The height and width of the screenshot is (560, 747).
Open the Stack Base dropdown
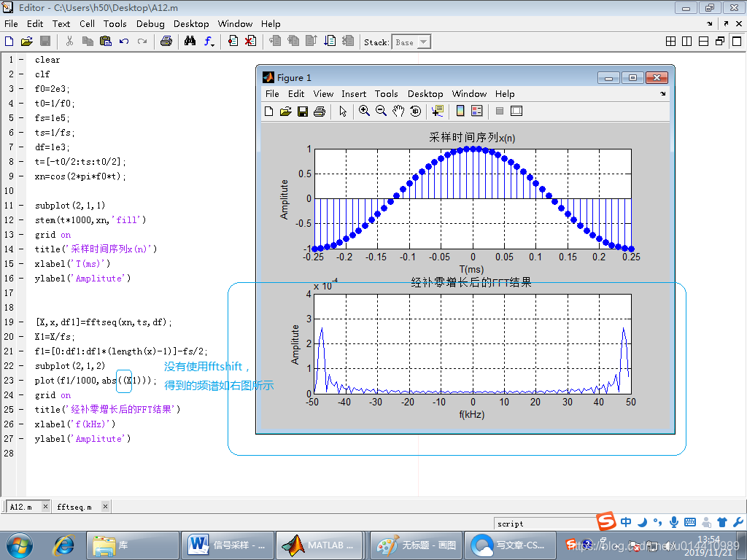411,42
